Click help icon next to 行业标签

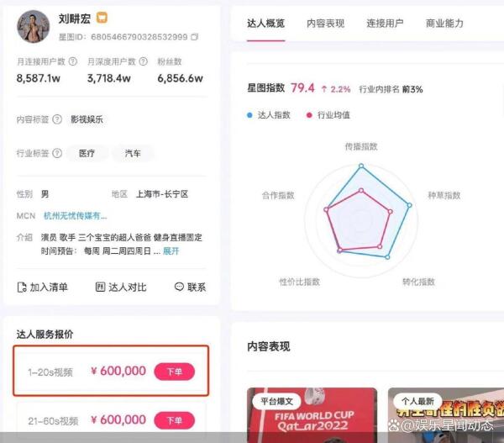coord(57,153)
